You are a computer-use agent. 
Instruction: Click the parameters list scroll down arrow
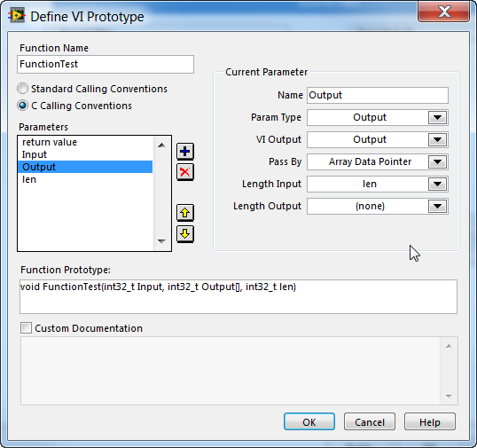pos(162,241)
